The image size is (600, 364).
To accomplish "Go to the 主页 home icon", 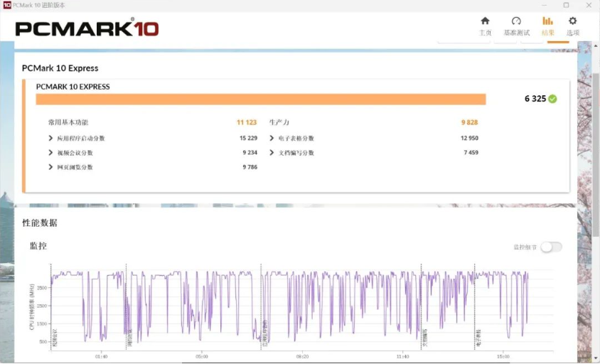I will (x=486, y=21).
